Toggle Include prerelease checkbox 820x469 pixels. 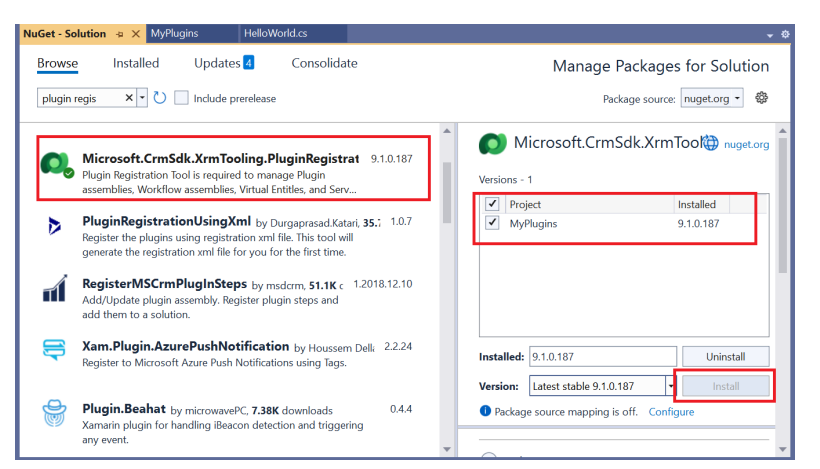click(181, 98)
